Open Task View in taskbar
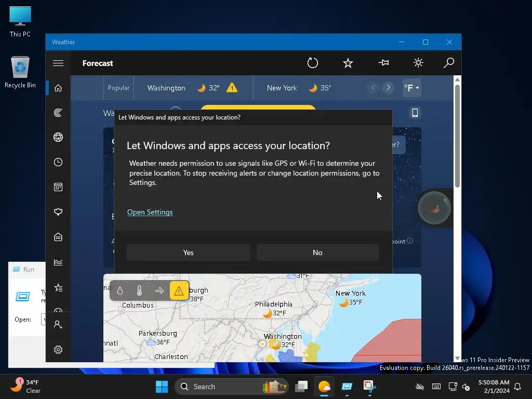Viewport: 532px width, 399px height. pos(301,387)
